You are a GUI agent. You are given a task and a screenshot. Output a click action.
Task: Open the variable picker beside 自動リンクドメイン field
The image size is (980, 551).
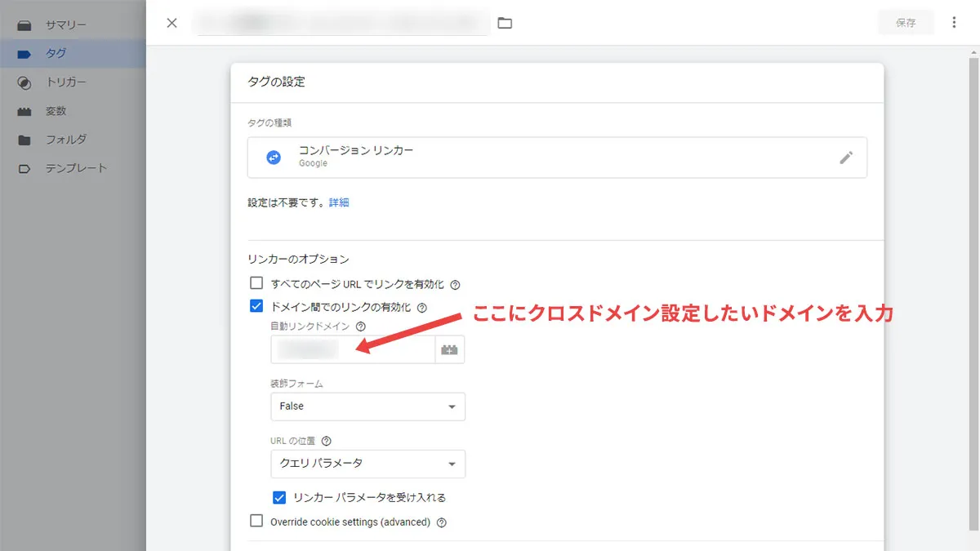(x=450, y=349)
